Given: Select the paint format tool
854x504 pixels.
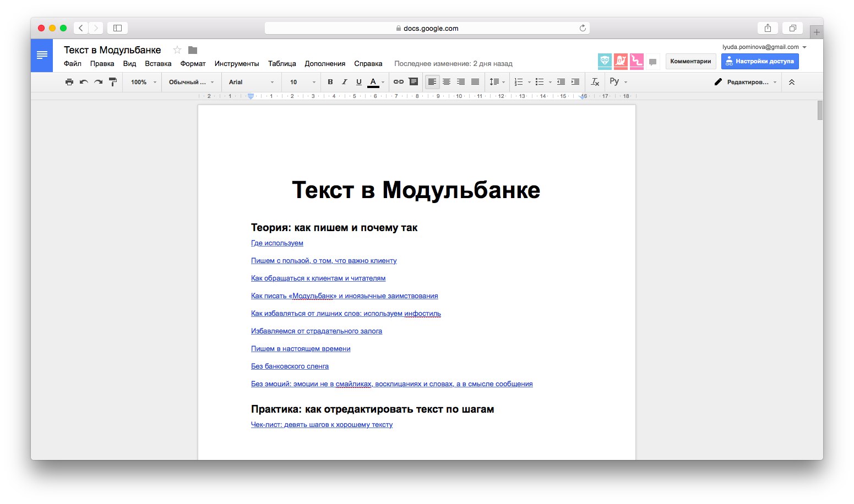Looking at the screenshot, I should [x=113, y=82].
